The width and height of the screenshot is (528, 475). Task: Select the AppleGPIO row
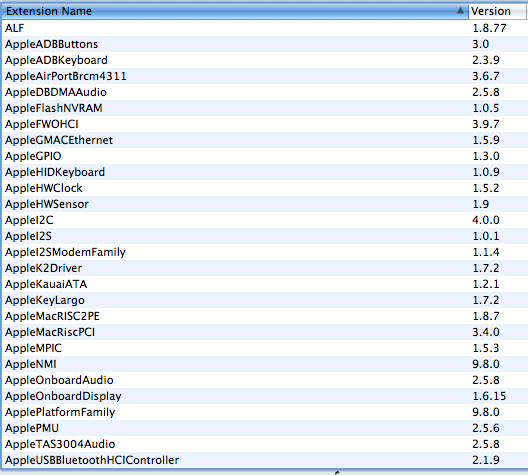(265, 156)
